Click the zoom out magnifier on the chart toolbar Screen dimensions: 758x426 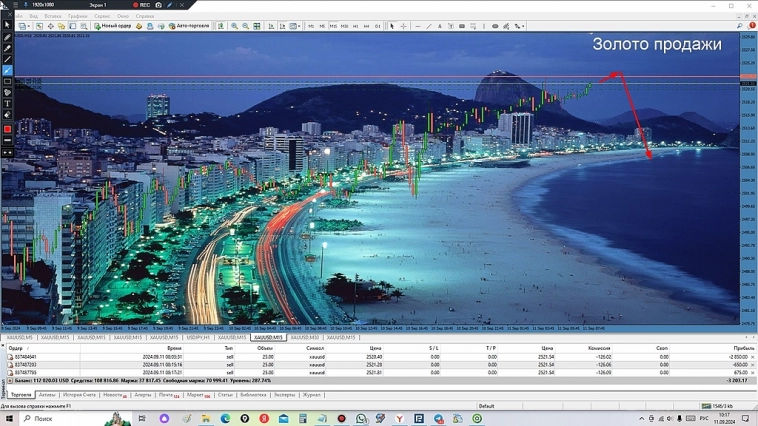click(x=245, y=26)
